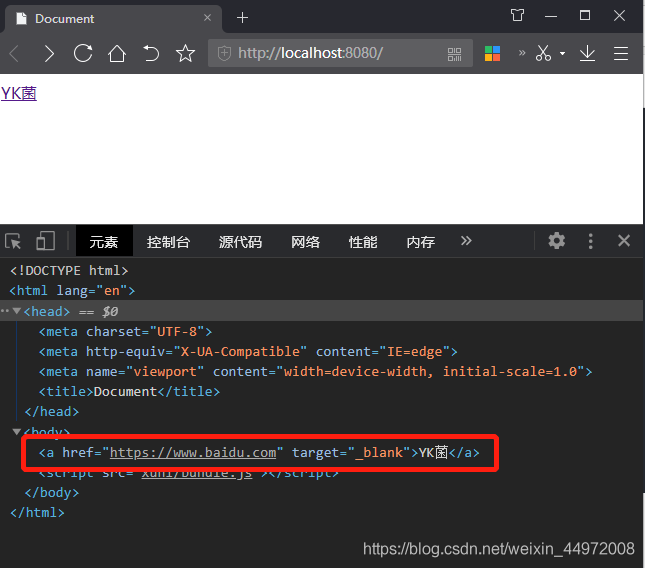Click the _blank target attribute value
Image resolution: width=645 pixels, height=568 pixels.
[x=379, y=452]
